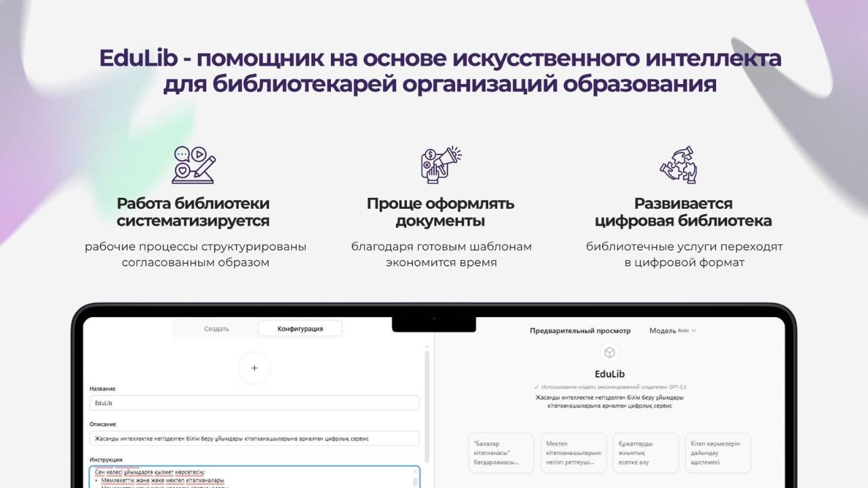
Task: Click the puzzle pieces digital library icon
Action: (679, 165)
